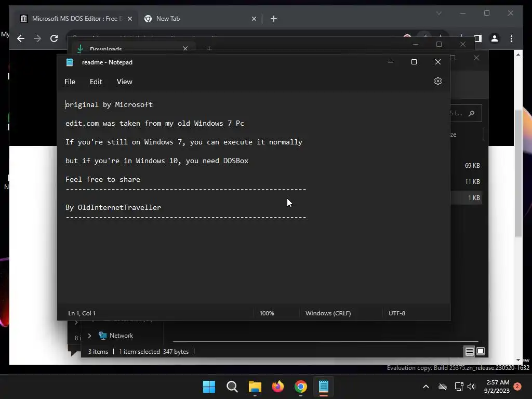Switch Explorer to large icons view
Image resolution: width=532 pixels, height=399 pixels.
pyautogui.click(x=481, y=351)
